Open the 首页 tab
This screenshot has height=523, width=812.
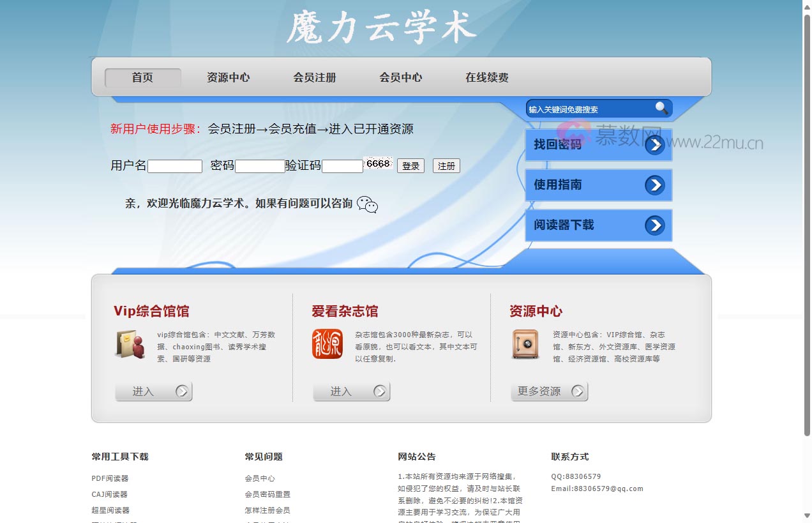point(142,77)
